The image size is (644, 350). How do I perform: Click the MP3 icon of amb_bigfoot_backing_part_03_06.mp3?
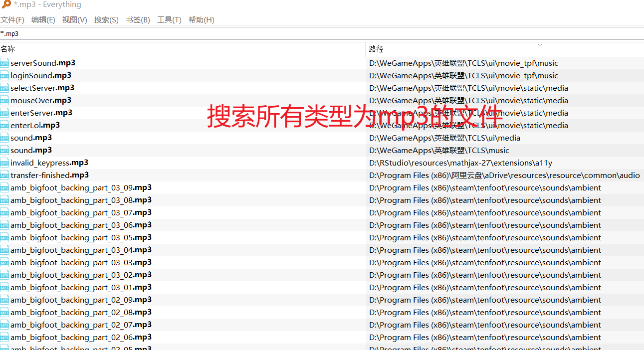click(x=4, y=225)
